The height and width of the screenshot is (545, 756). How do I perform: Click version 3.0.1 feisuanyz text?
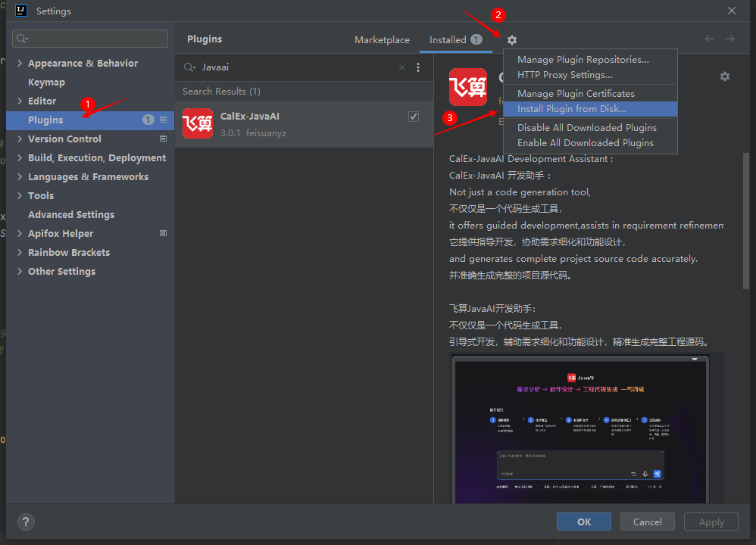(253, 133)
